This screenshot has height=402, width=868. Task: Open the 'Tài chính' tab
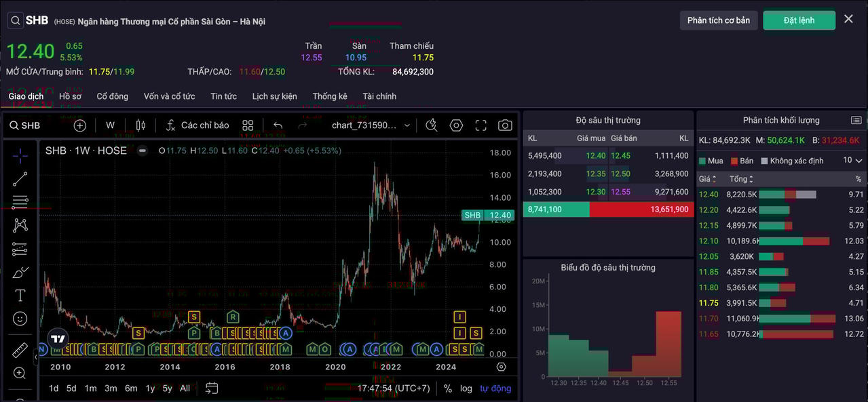[x=379, y=96]
